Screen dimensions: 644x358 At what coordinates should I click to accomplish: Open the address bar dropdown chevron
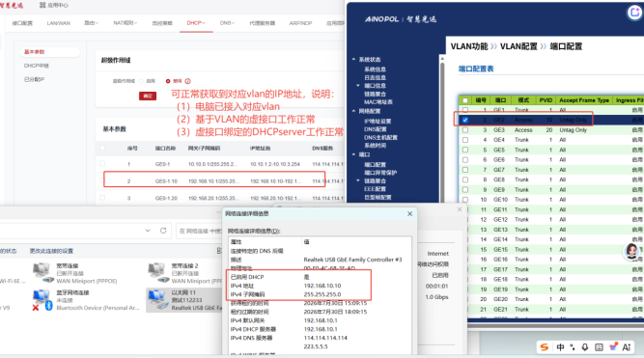148,231
